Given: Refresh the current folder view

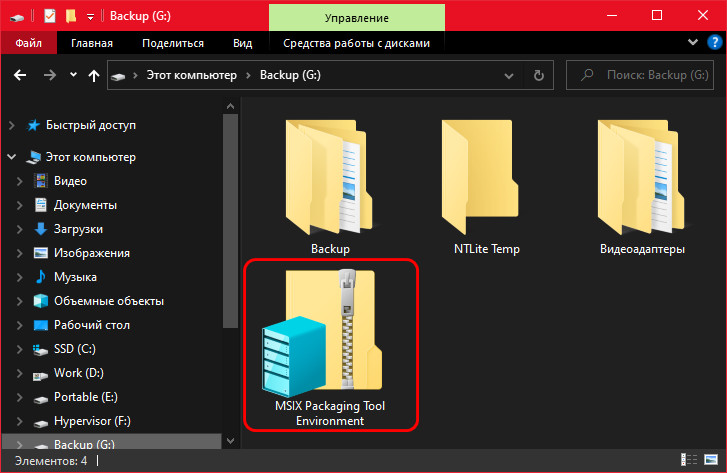Looking at the screenshot, I should (538, 75).
